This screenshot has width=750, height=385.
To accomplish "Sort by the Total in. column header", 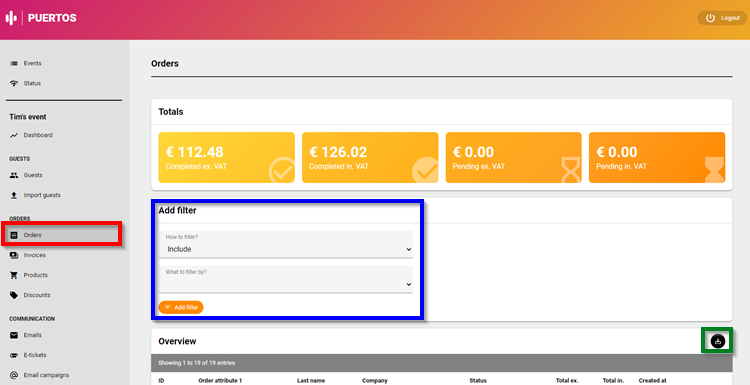I will point(613,381).
